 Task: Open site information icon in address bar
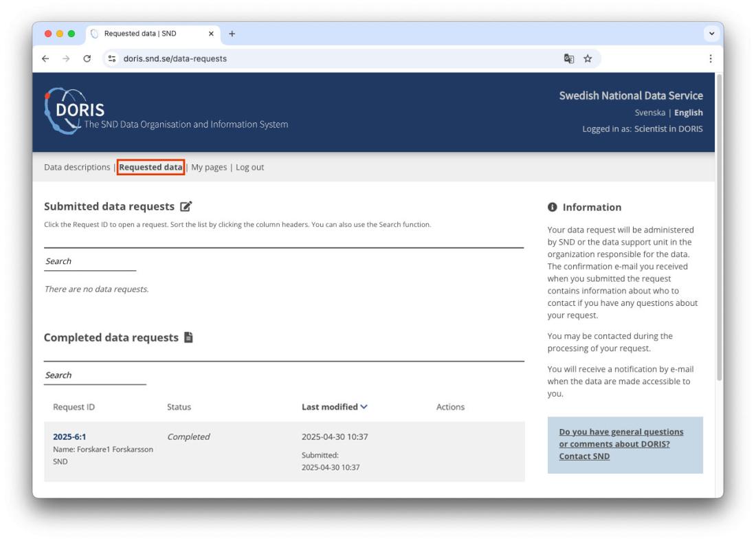[112, 58]
